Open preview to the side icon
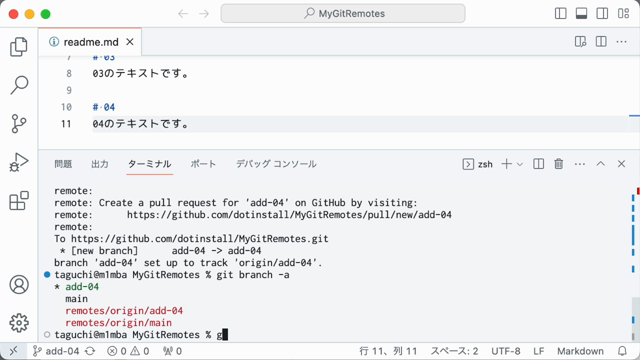Viewport: 640px width, 360px height. click(x=580, y=42)
